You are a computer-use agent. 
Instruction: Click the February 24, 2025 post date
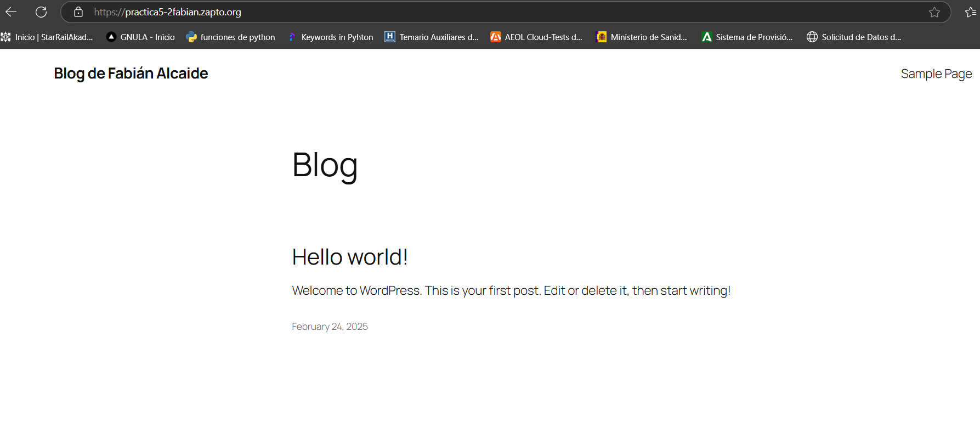pyautogui.click(x=330, y=327)
